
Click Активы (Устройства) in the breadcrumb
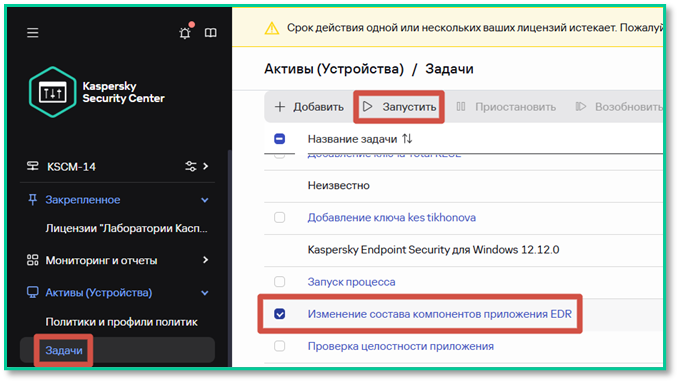pos(334,69)
